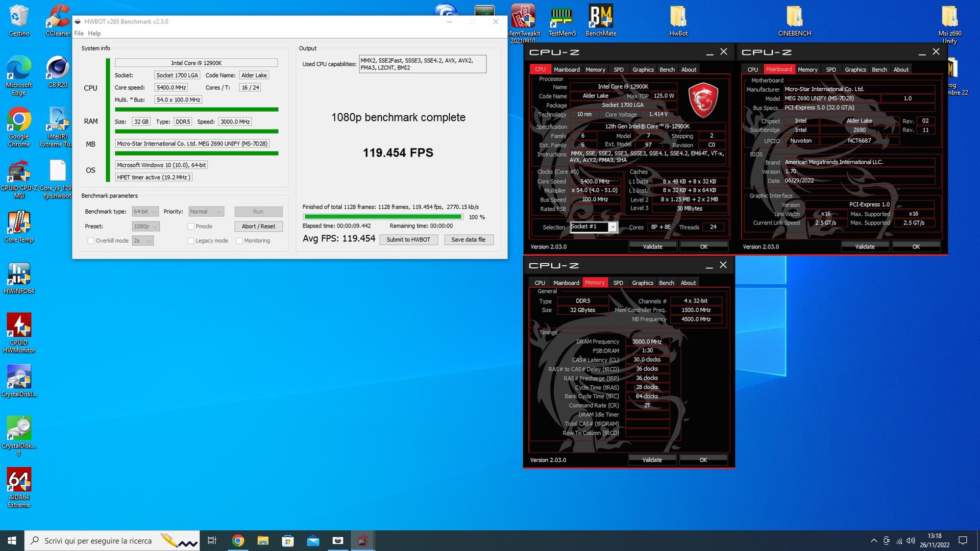Open volume control in system tray

911,541
